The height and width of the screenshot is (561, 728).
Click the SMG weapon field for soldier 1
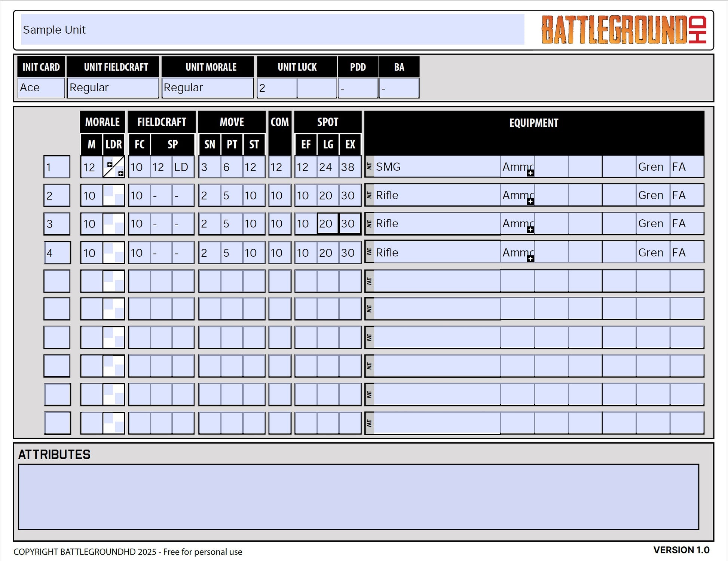click(x=436, y=167)
